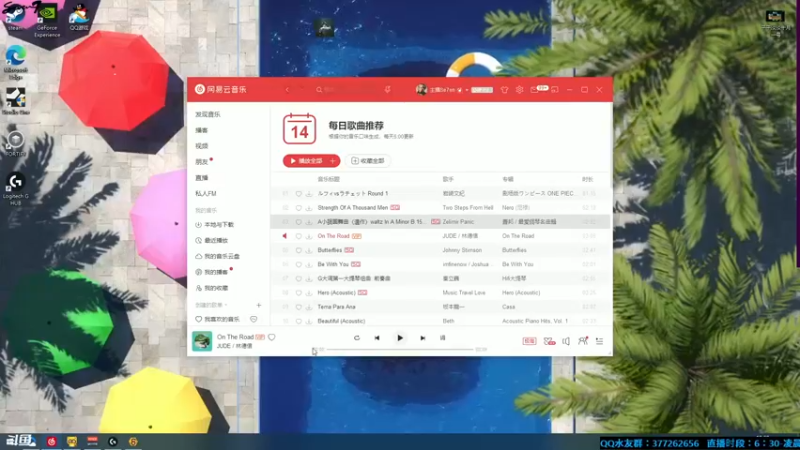The image size is (800, 450).
Task: Open the sound effects icon
Action: 549,341
